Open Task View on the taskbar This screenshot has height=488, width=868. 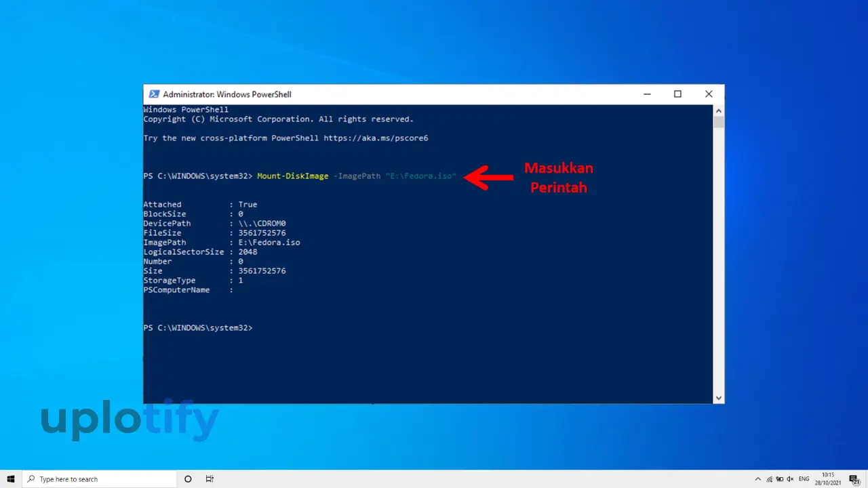[210, 479]
